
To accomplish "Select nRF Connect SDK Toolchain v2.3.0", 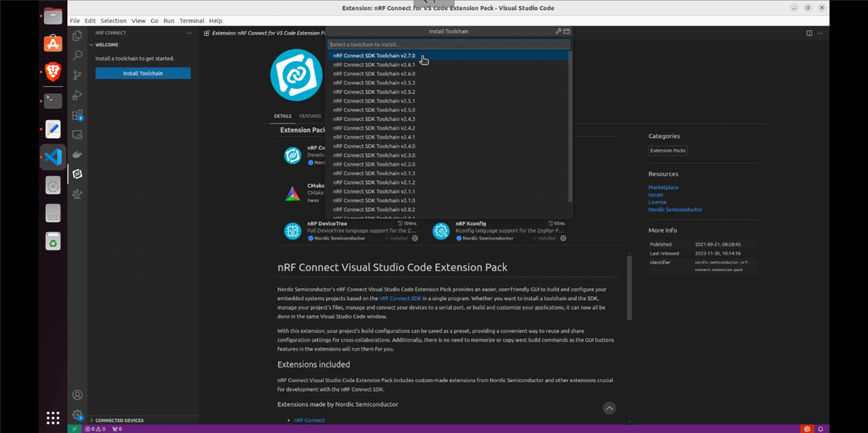I will pyautogui.click(x=448, y=155).
